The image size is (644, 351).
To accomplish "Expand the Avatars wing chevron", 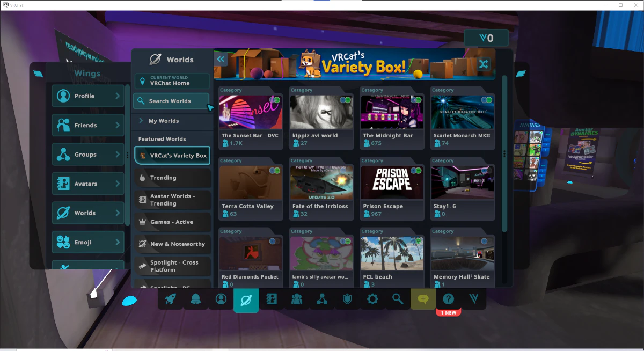I will (118, 184).
